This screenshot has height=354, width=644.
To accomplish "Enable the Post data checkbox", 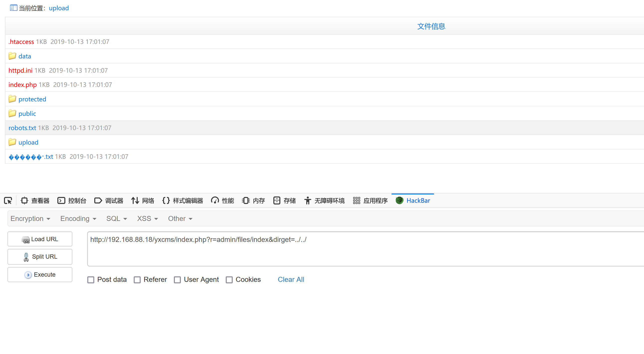I will click(91, 280).
